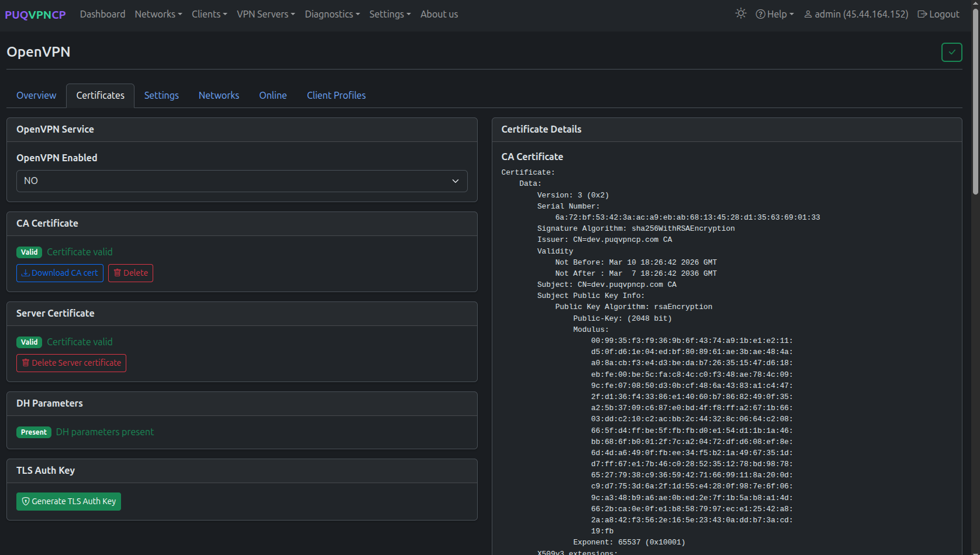The height and width of the screenshot is (555, 980).
Task: Click the 'Not Before: Mar 10' validity line
Action: tap(636, 262)
